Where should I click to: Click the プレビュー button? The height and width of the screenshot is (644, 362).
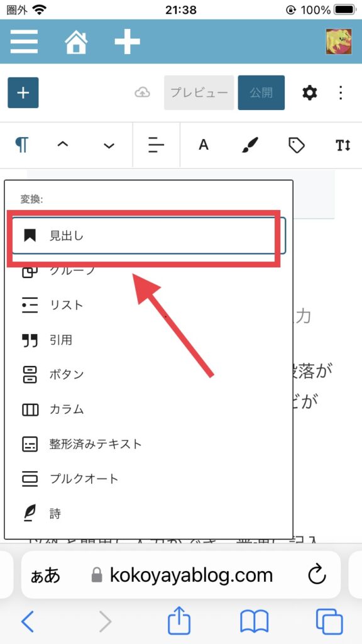(x=199, y=93)
